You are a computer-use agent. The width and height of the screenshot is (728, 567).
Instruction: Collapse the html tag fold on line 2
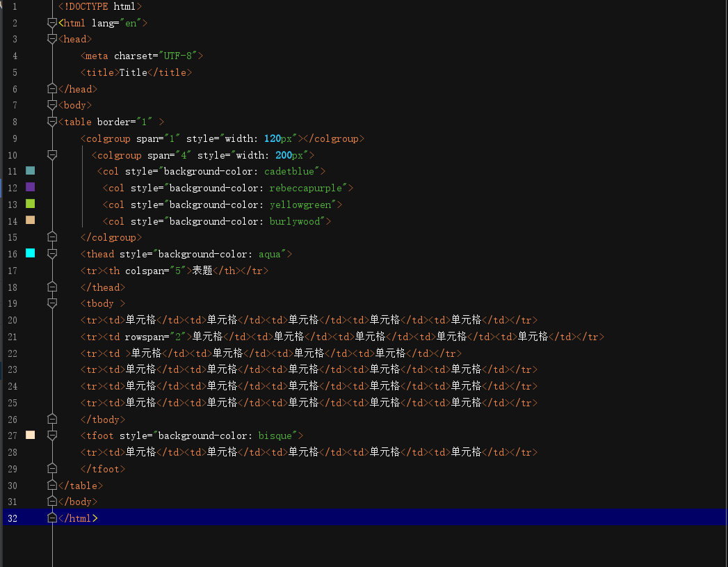coord(52,23)
